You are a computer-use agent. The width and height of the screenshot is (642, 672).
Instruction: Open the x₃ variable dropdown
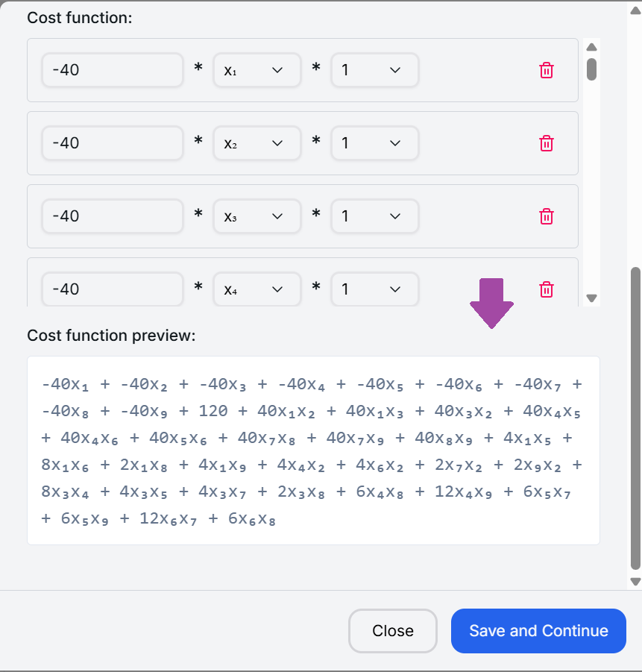[257, 216]
